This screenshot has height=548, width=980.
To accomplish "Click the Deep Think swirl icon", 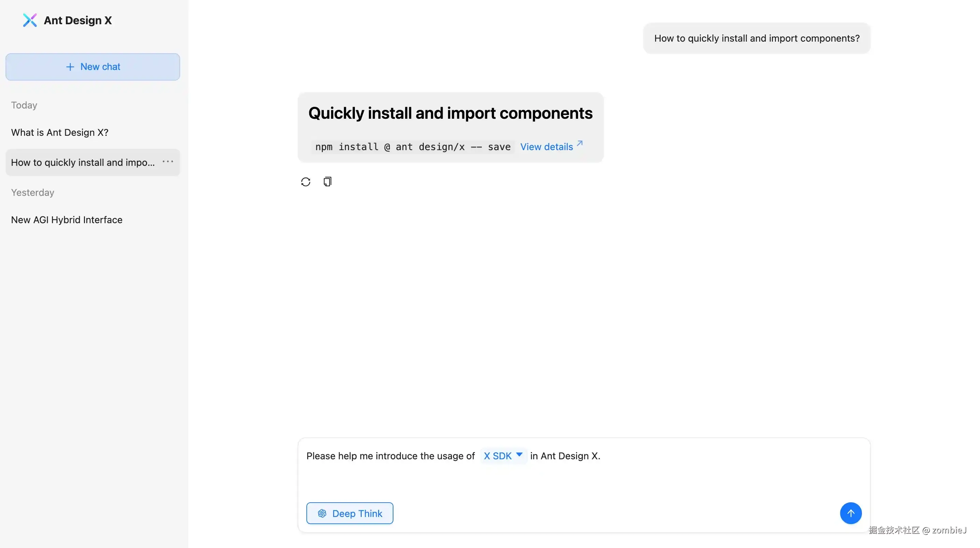I will point(322,514).
